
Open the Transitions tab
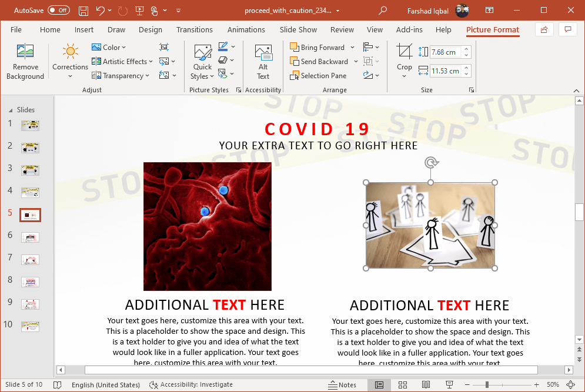195,30
